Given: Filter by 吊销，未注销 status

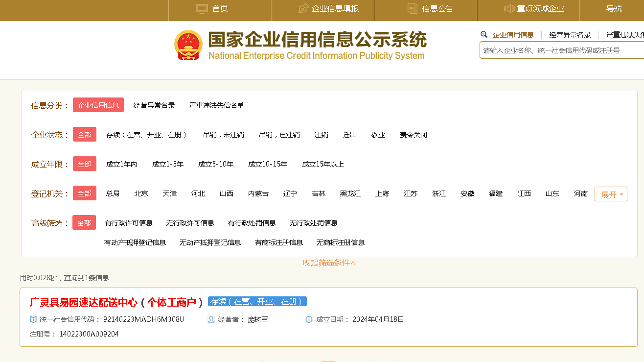Looking at the screenshot, I should click(224, 135).
